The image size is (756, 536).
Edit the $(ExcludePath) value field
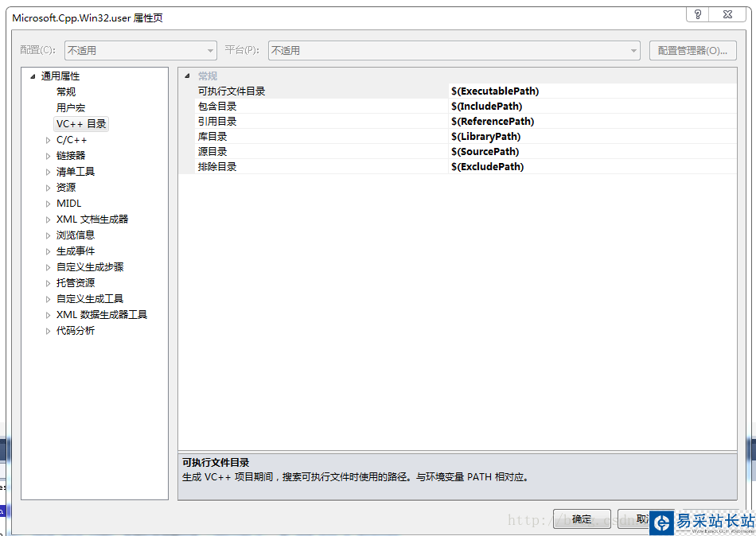pyautogui.click(x=593, y=167)
